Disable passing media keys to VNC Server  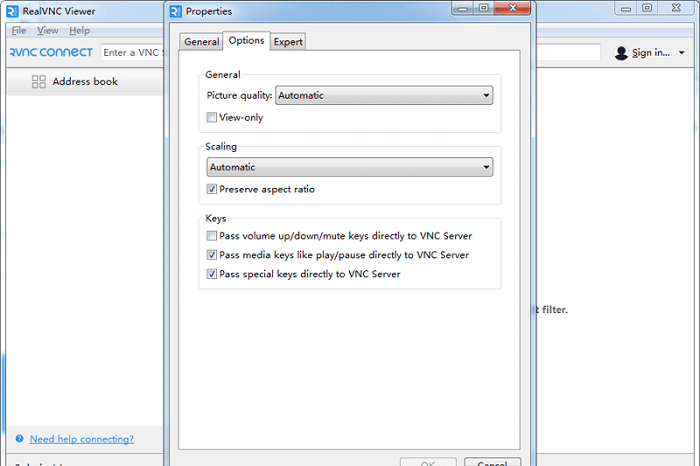click(212, 255)
